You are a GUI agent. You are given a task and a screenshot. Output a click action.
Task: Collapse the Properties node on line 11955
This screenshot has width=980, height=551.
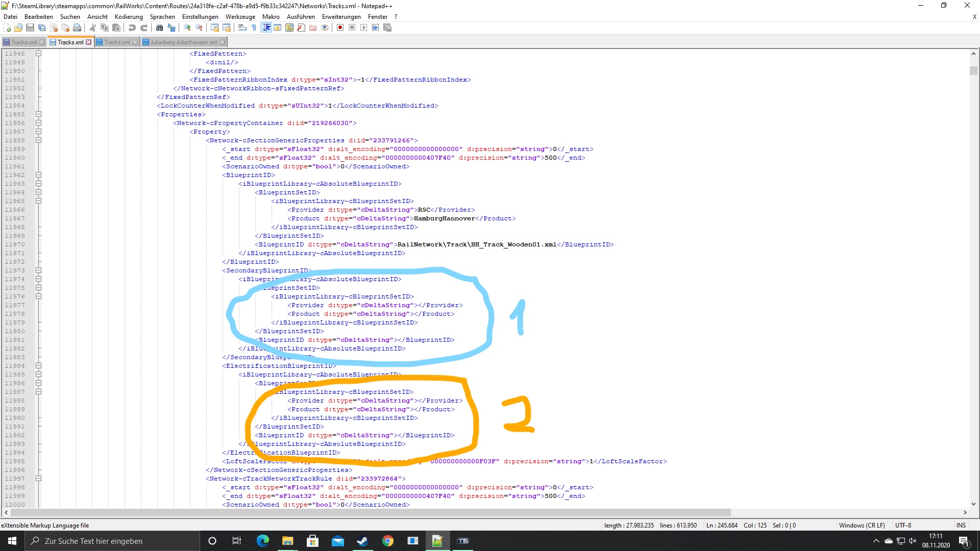[38, 114]
